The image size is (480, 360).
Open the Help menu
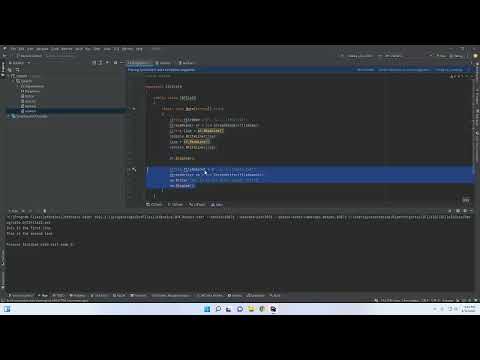pyautogui.click(x=139, y=49)
